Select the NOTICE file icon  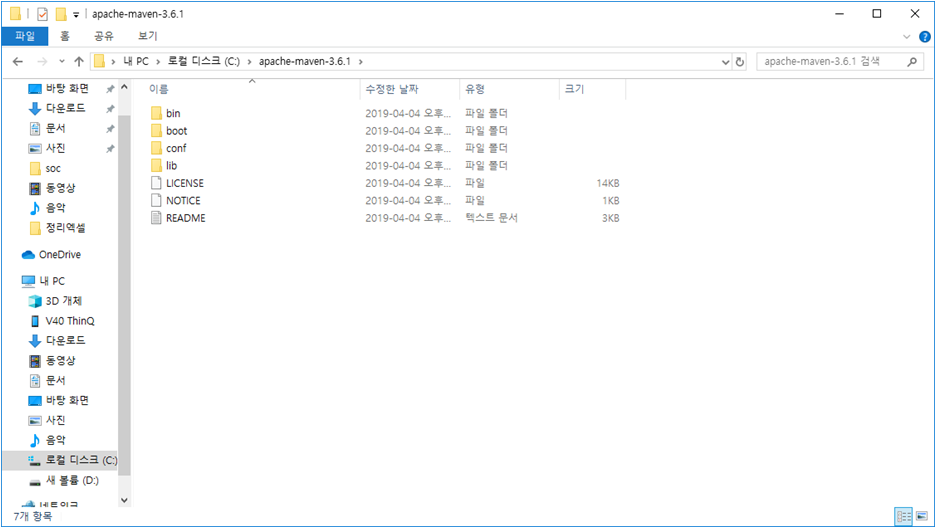156,200
